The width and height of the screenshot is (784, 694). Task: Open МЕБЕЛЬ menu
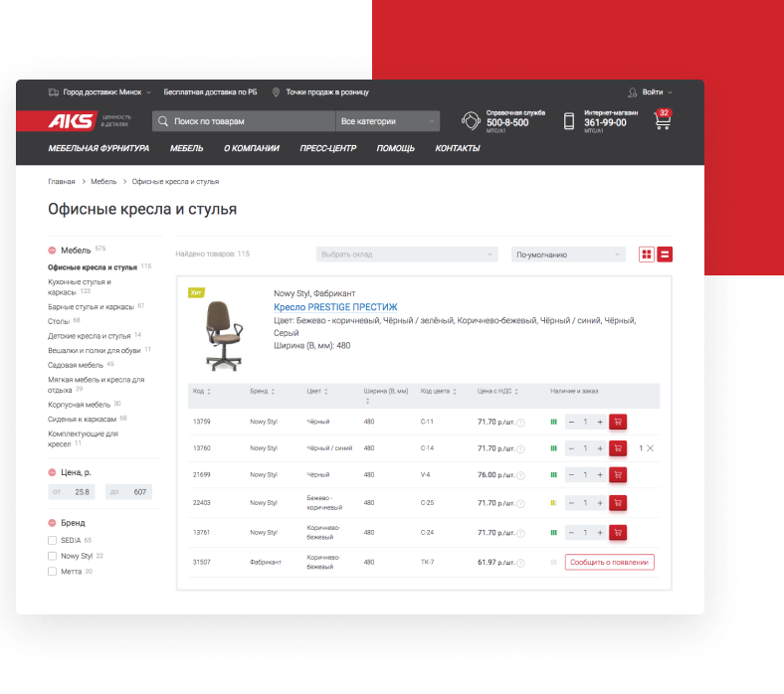pyautogui.click(x=186, y=148)
